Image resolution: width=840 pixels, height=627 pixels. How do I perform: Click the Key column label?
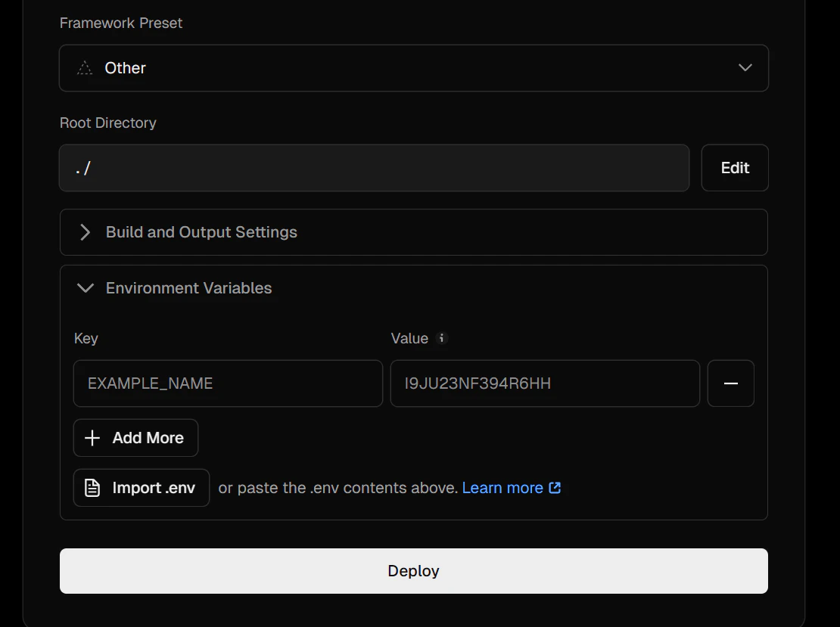pos(86,338)
